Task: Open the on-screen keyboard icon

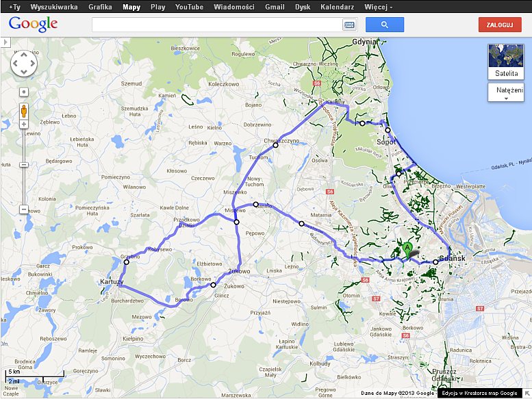Action: tap(349, 25)
